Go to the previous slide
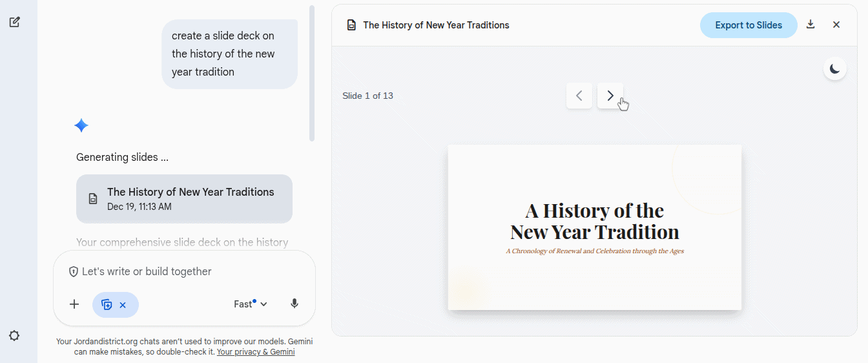868x363 pixels. tap(579, 96)
